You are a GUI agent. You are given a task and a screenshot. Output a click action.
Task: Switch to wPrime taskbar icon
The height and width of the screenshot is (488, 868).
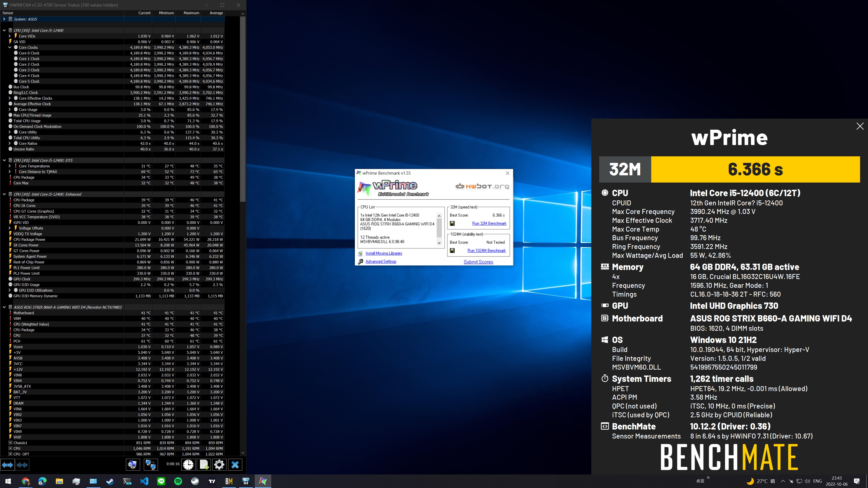pyautogui.click(x=263, y=481)
